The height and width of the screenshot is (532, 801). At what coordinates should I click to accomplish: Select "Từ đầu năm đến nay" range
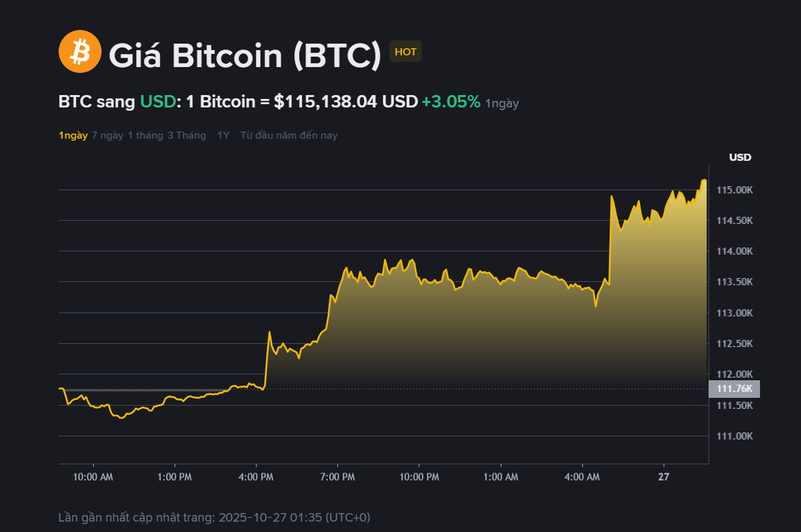coord(288,135)
